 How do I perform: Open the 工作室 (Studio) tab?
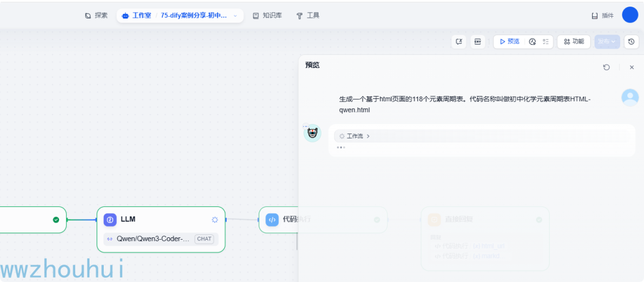coord(137,16)
